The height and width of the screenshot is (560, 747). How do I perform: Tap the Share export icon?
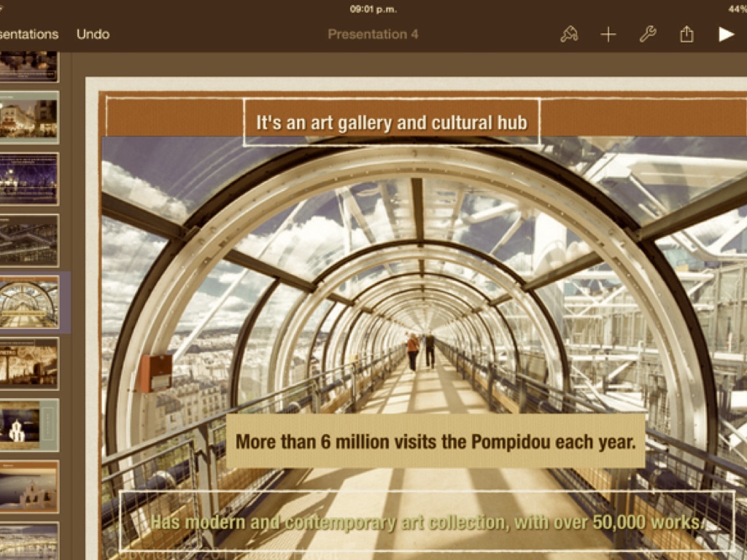[x=686, y=34]
